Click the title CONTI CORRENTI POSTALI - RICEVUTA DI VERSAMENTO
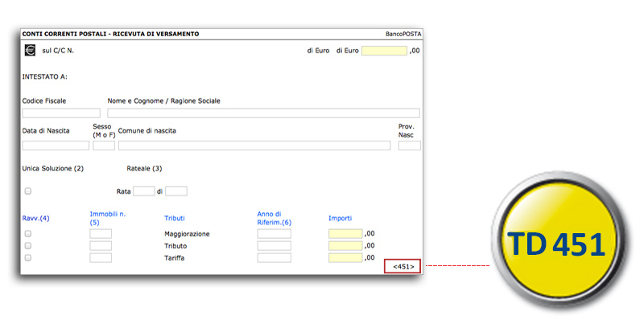Viewport: 644px width, 320px height. click(110, 34)
